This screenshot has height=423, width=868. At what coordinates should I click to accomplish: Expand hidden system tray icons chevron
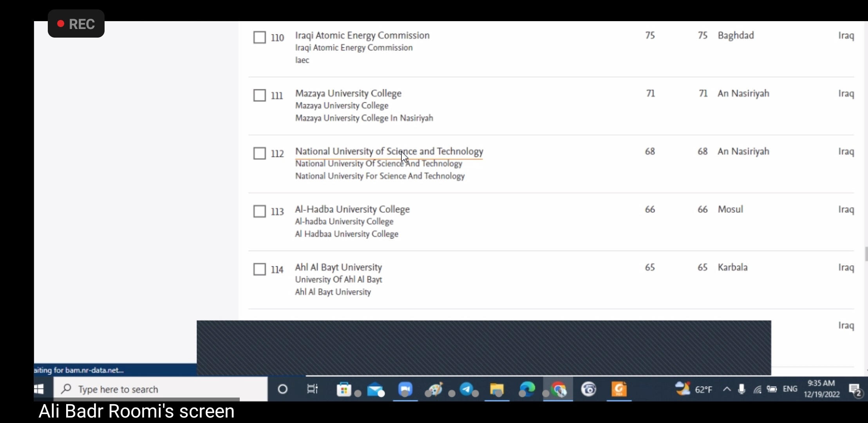727,389
